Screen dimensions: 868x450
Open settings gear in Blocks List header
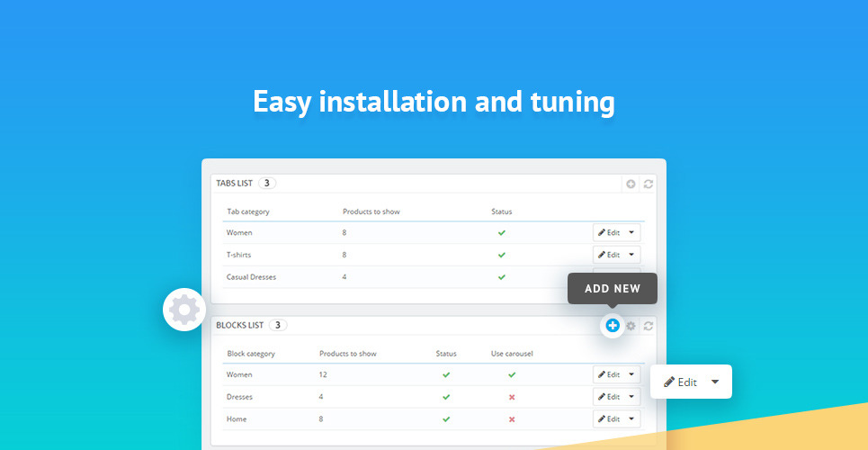[x=631, y=326]
